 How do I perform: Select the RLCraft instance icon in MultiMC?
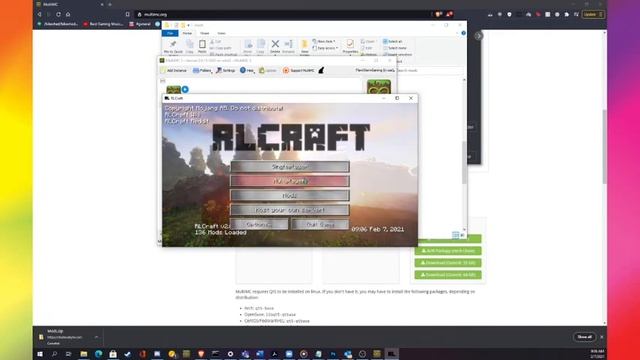tap(173, 89)
